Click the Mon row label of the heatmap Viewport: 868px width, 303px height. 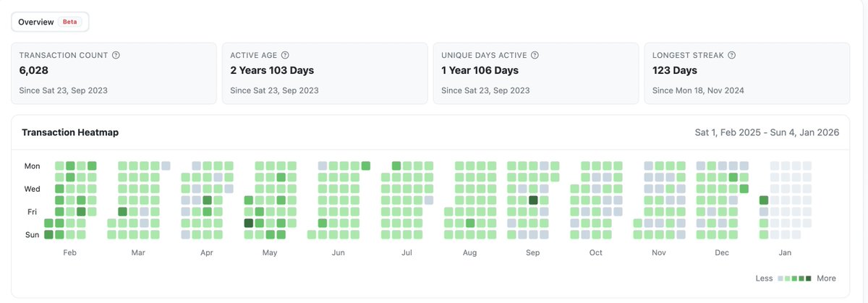point(32,166)
